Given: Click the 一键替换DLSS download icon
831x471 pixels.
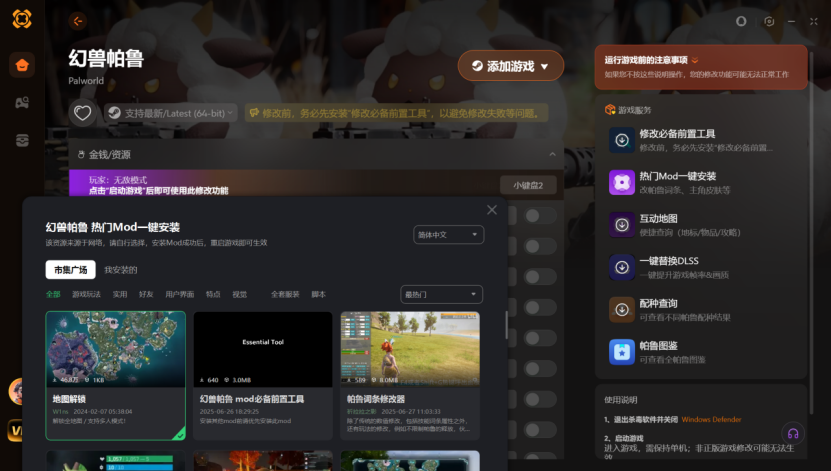Looking at the screenshot, I should coord(622,267).
